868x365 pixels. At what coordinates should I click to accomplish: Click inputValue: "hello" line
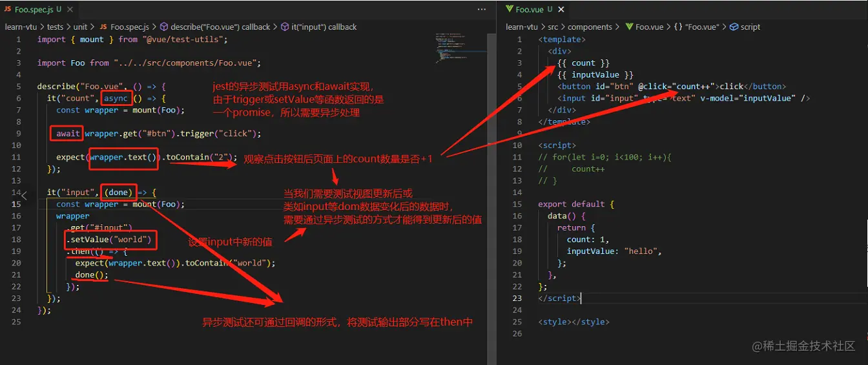click(614, 251)
